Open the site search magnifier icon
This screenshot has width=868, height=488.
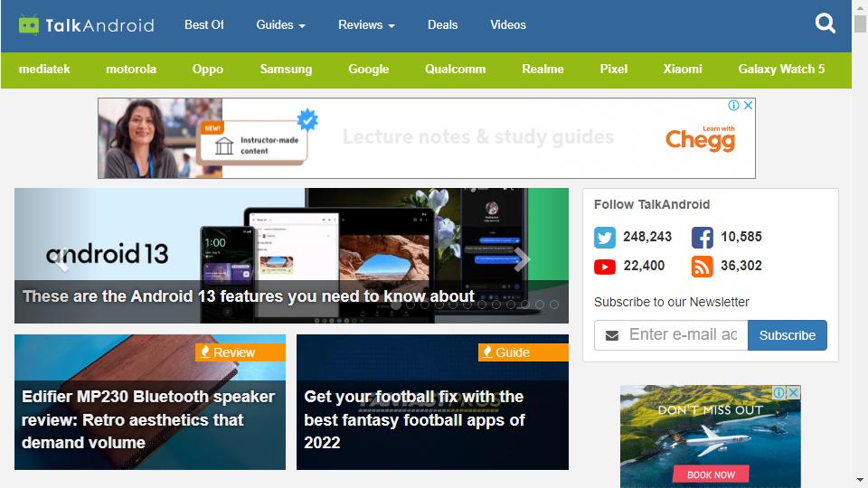(825, 23)
